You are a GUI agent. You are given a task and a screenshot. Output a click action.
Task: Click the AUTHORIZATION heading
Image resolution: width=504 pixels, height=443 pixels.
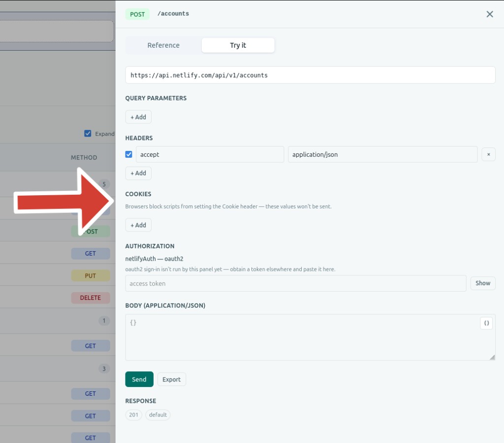[x=150, y=246]
